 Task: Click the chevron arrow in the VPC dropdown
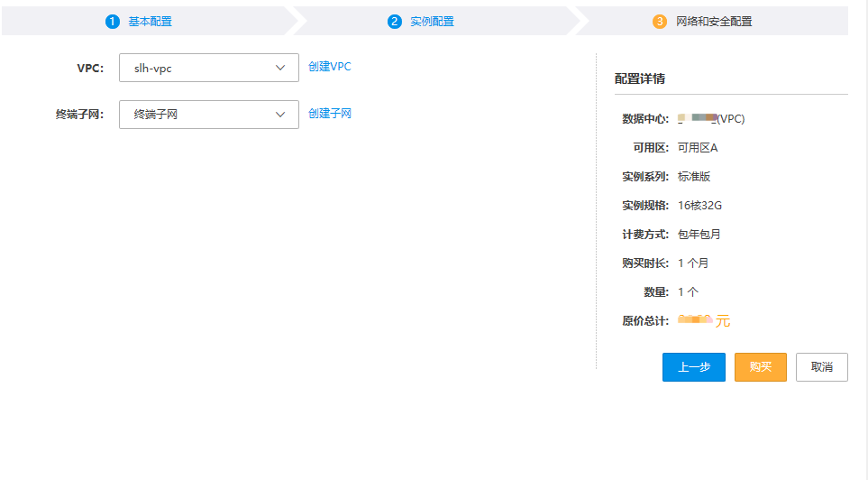pos(279,68)
